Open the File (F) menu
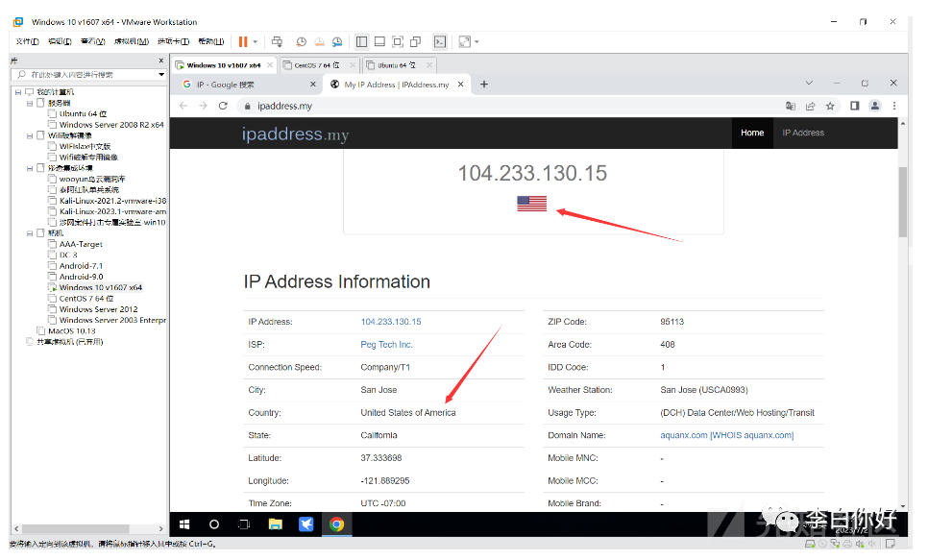 (x=27, y=41)
